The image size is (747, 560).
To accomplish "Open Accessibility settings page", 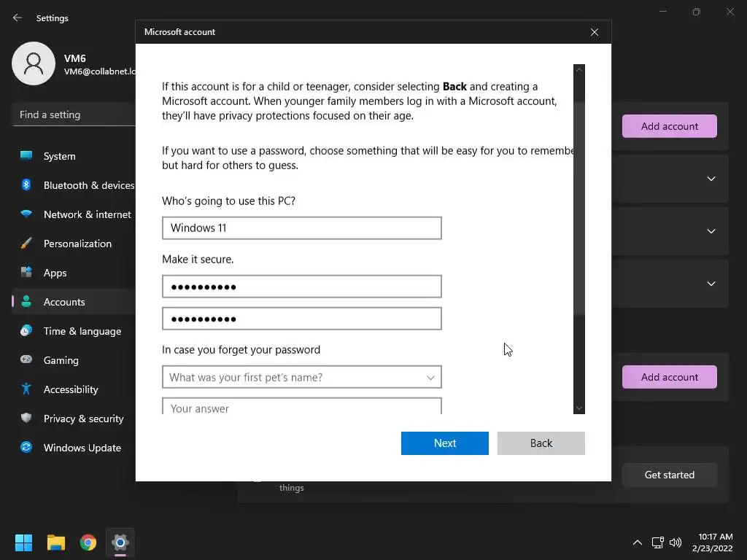I will 74,389.
